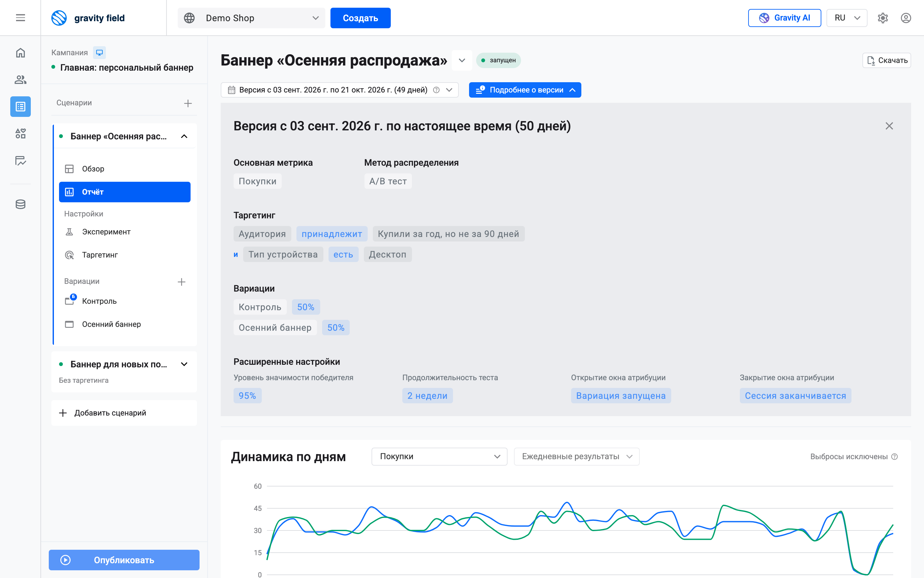
Task: Open the Покупки metric dropdown
Action: pos(439,456)
